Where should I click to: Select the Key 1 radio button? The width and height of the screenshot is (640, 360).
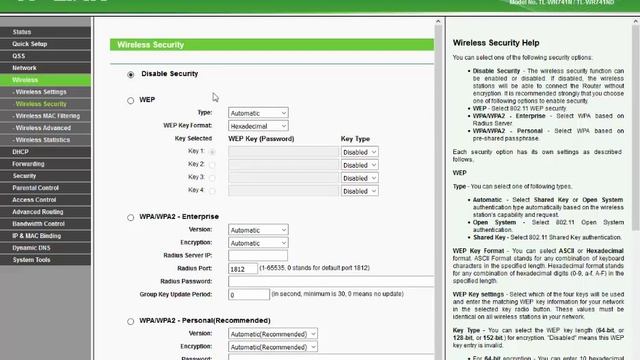click(212, 152)
